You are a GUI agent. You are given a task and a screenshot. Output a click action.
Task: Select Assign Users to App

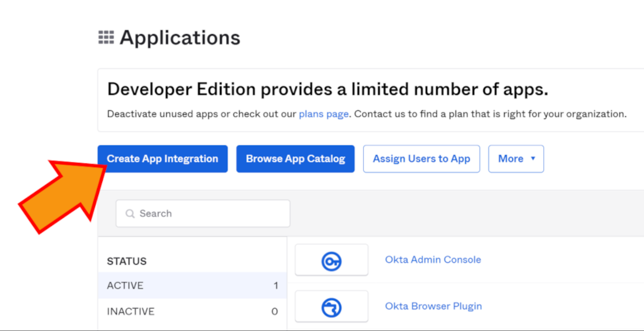tap(421, 159)
